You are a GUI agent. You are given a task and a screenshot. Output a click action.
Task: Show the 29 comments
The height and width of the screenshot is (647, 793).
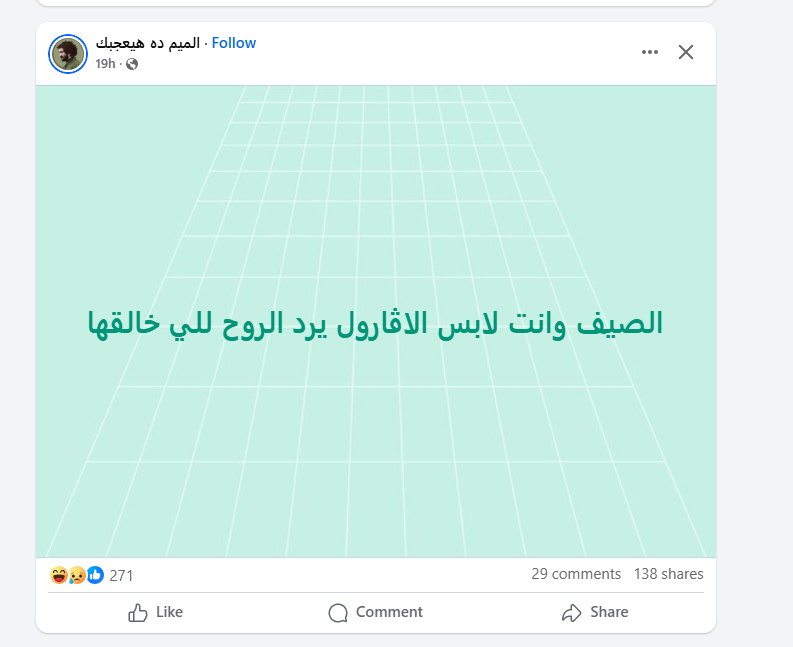click(x=576, y=574)
